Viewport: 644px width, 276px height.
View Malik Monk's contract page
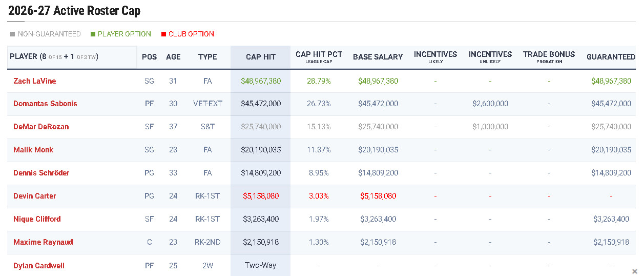click(x=33, y=150)
